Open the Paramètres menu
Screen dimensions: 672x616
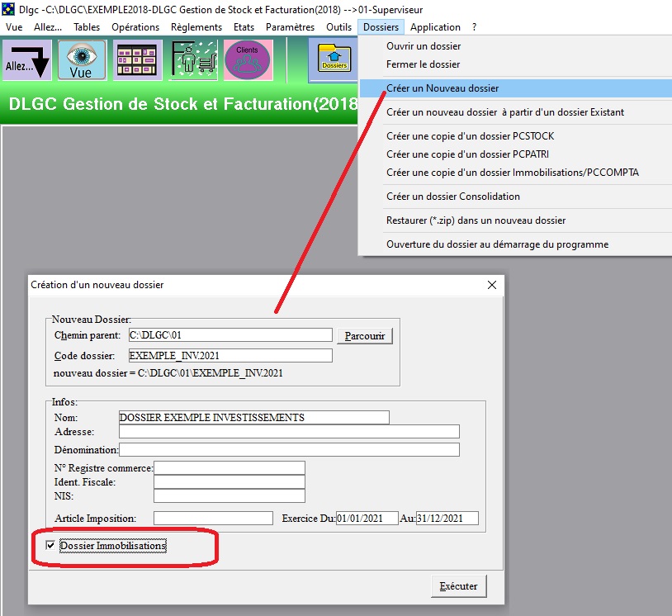290,27
